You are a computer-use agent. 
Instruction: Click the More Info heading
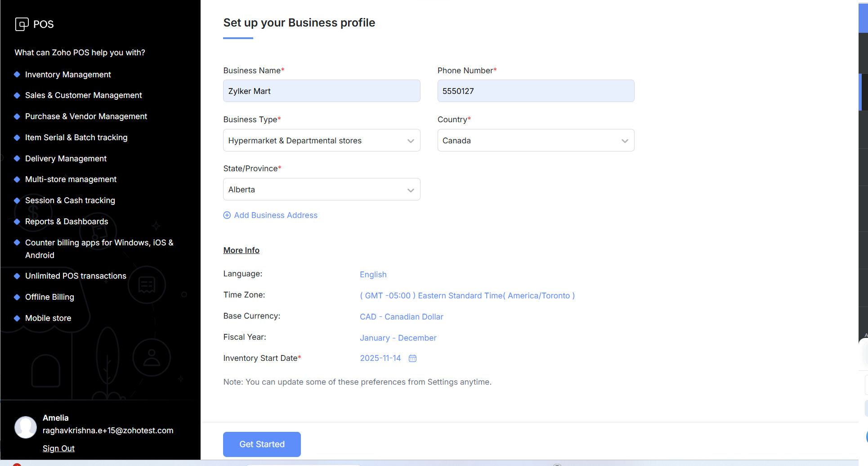point(241,250)
